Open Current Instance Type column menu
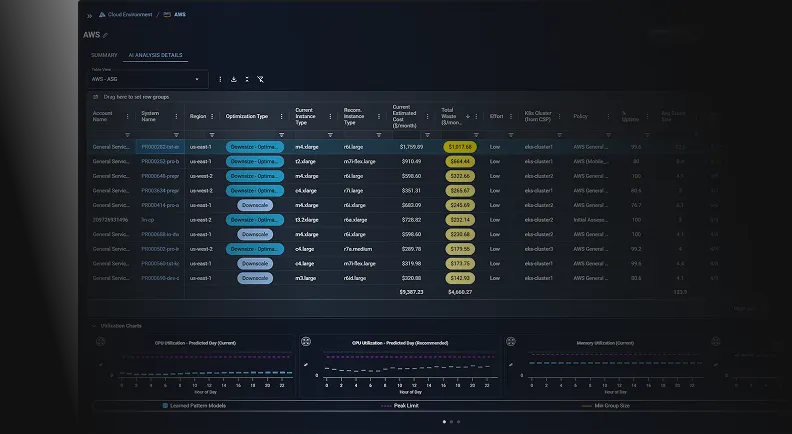Viewport: 792px width, 434px height. click(x=330, y=117)
